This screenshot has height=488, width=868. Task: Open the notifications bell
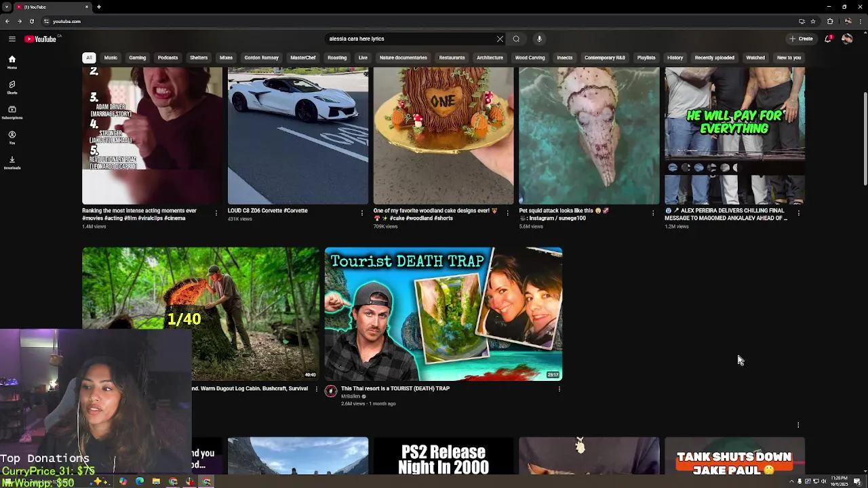click(828, 39)
